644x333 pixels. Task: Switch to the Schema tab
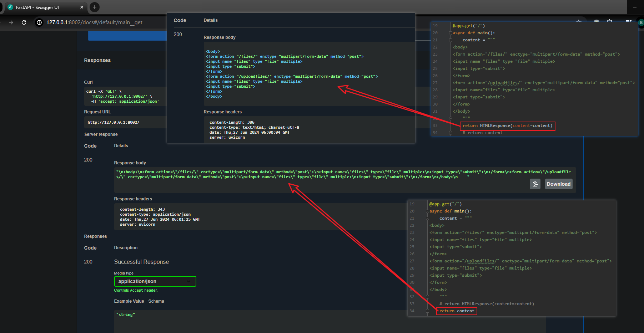[156, 301]
